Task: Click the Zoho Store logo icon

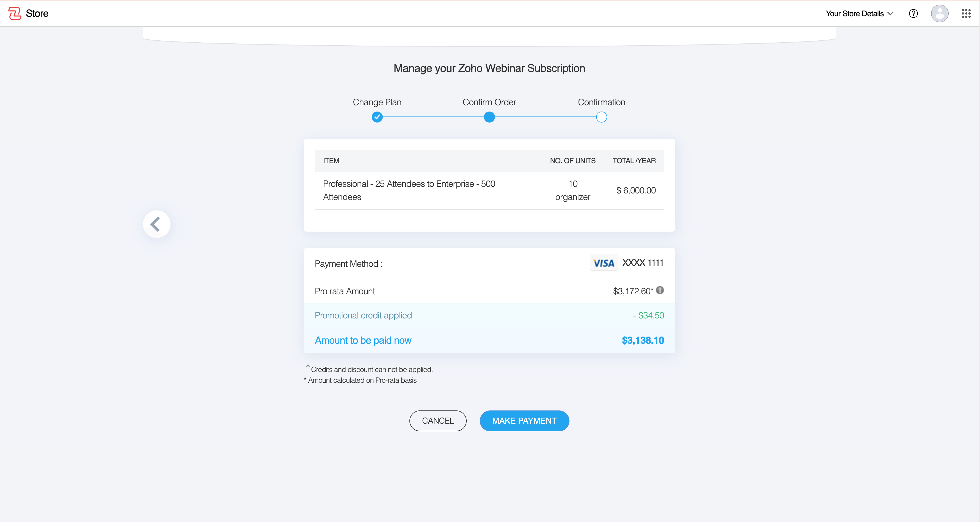Action: point(15,13)
